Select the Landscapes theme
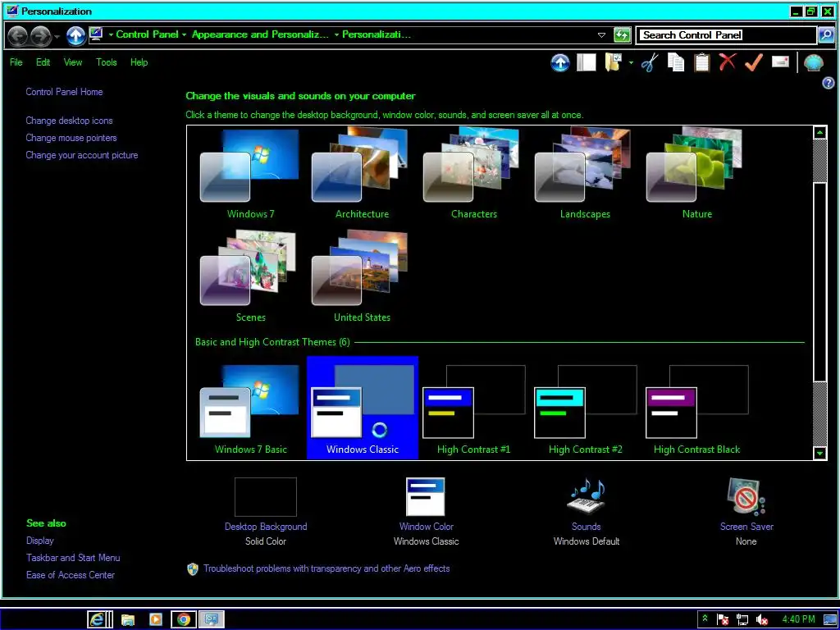Screen dimensions: 840x630 (585, 174)
